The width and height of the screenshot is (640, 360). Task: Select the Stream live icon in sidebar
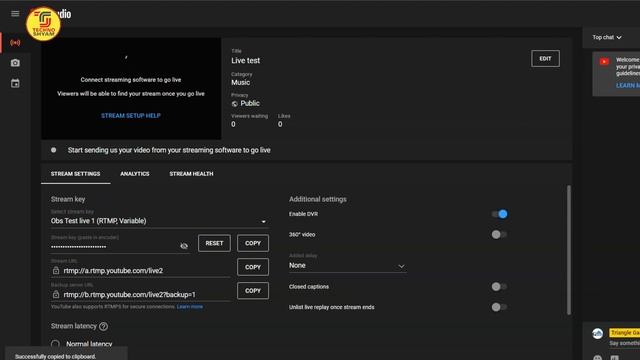[x=15, y=42]
